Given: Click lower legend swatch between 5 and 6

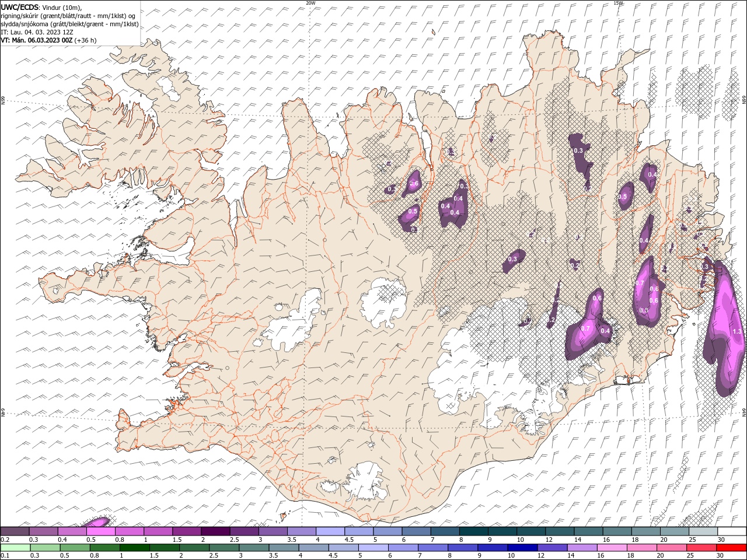Looking at the screenshot, I should coord(373,548).
